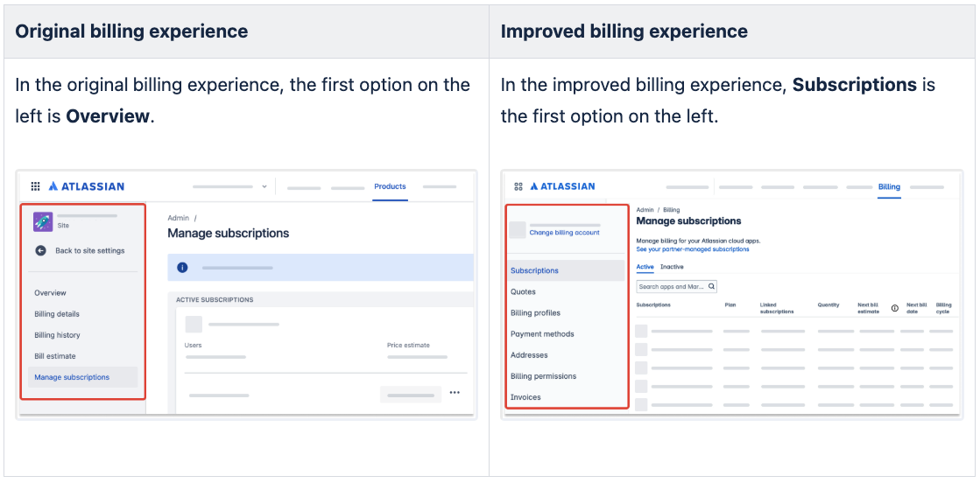The width and height of the screenshot is (980, 483).
Task: Click the Price estimate label
Action: tap(408, 345)
